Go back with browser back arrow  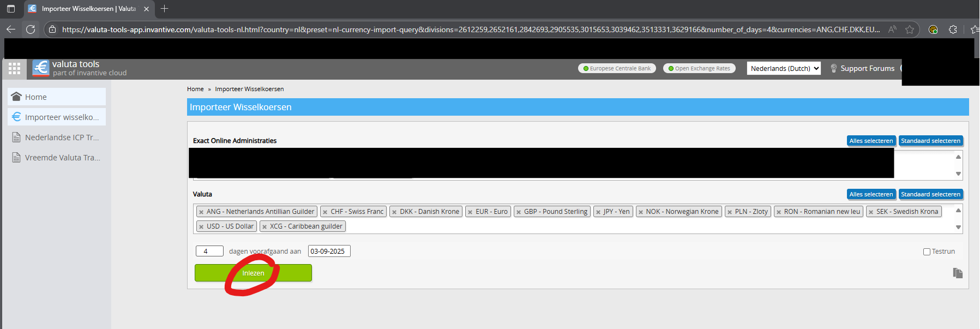11,29
